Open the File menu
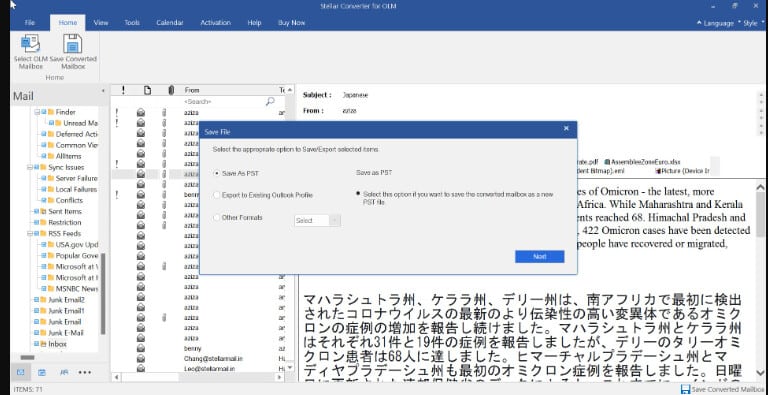 pos(30,23)
